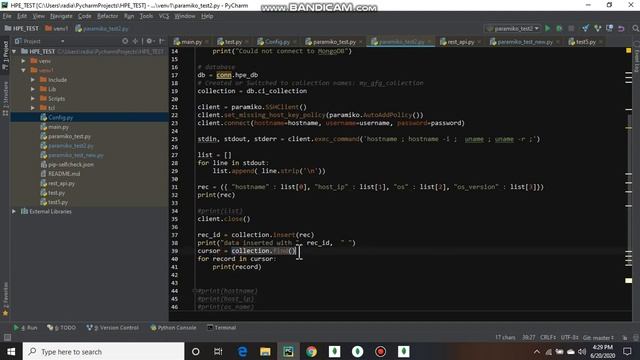Open File Explorer from taskbar

click(x=265, y=351)
